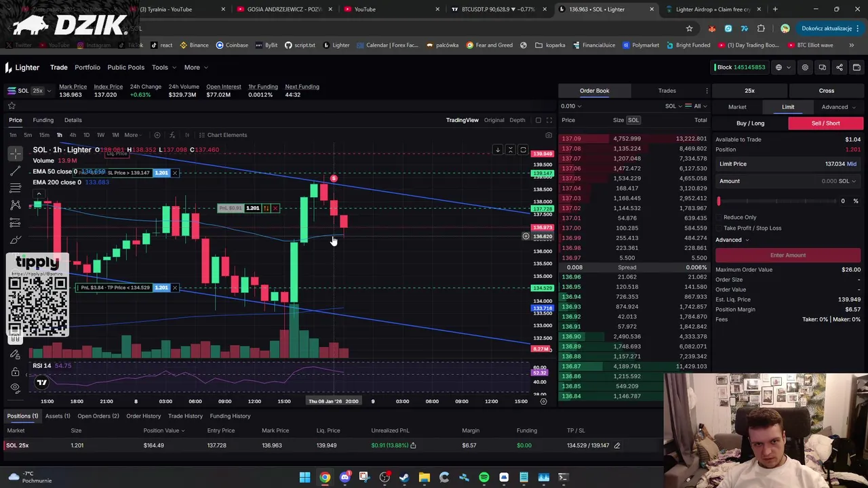868x488 pixels.
Task: Enable Take Profit / Stop Loss checkbox
Action: click(x=719, y=228)
